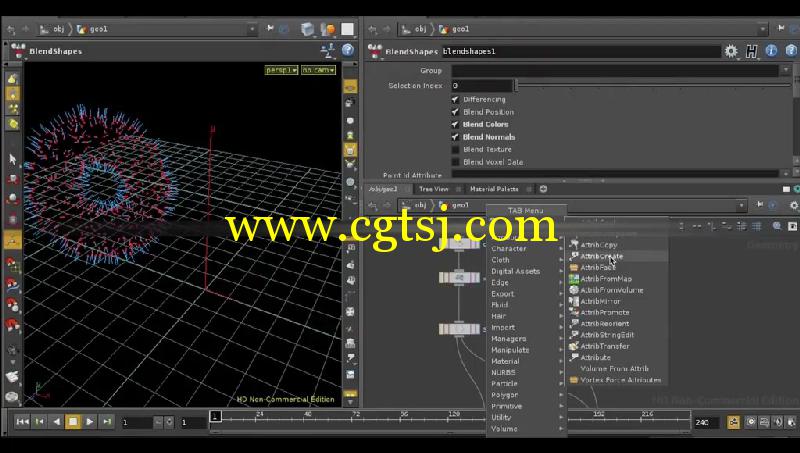The height and width of the screenshot is (453, 800).
Task: Select the arrow Select tool
Action: (13, 159)
